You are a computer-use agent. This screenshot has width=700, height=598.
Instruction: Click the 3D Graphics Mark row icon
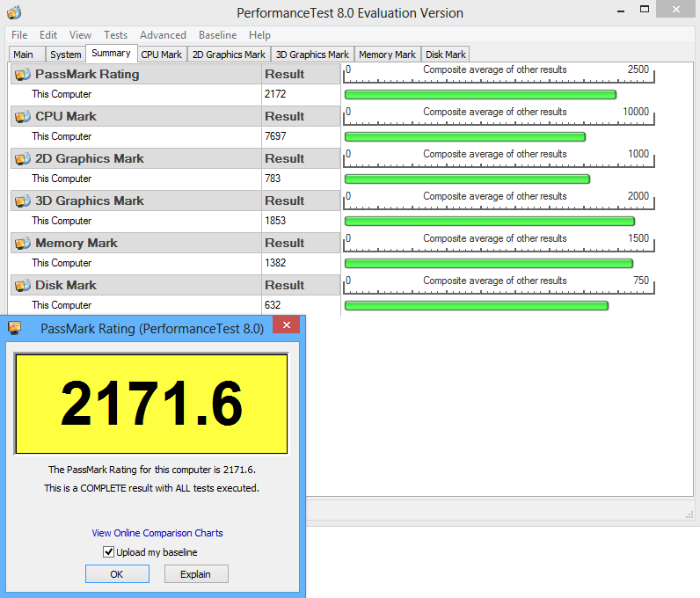23,201
